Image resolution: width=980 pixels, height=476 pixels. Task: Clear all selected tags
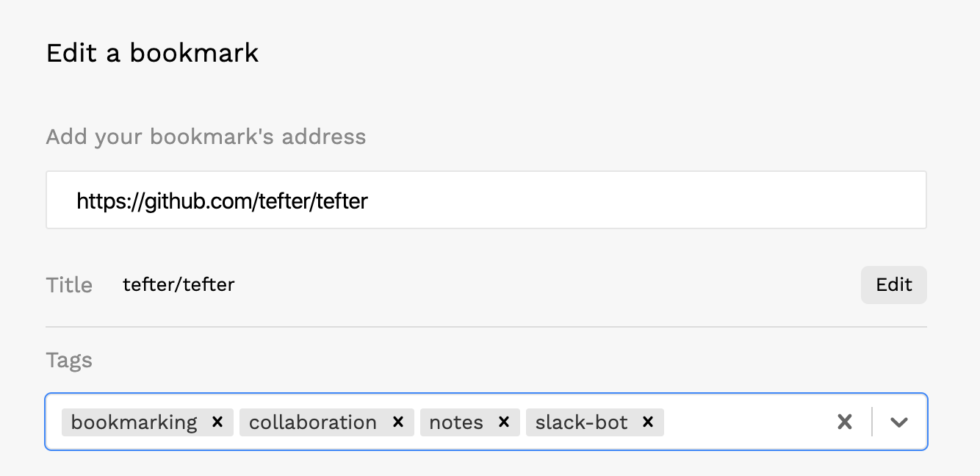pos(845,422)
